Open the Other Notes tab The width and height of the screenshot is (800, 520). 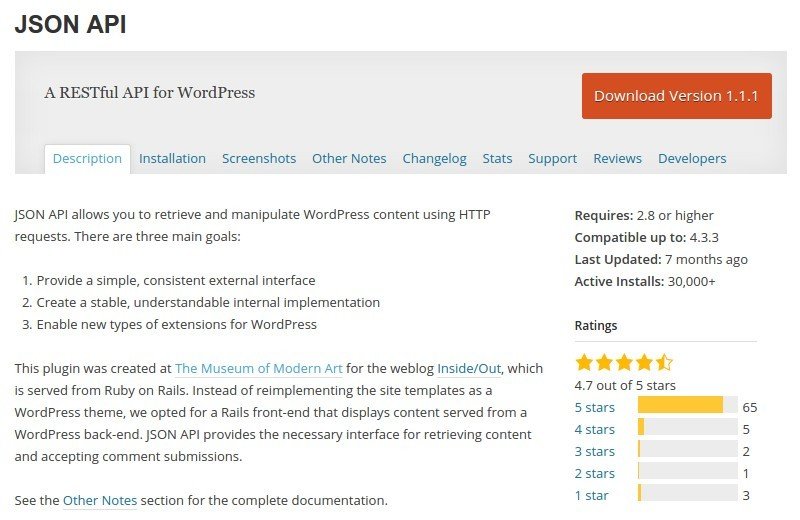tap(349, 159)
